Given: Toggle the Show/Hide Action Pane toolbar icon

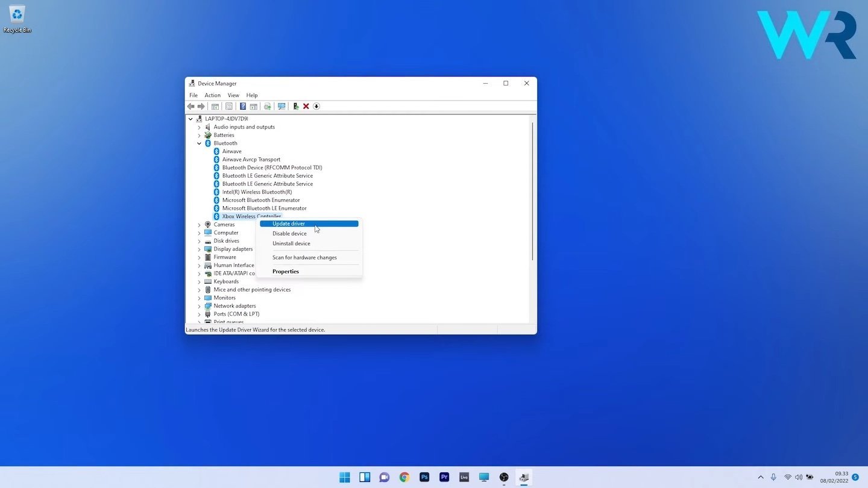Looking at the screenshot, I should pyautogui.click(x=254, y=106).
